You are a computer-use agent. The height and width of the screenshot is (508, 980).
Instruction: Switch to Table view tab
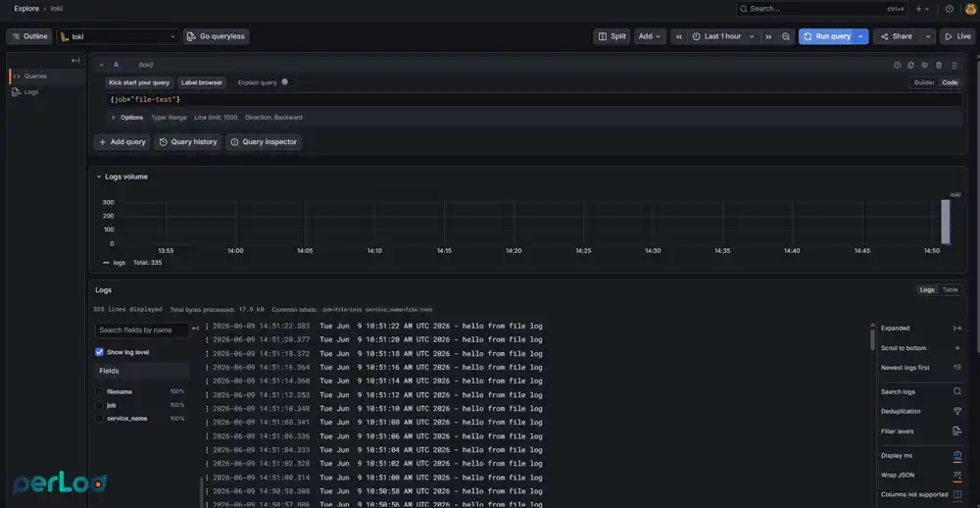[x=950, y=289]
